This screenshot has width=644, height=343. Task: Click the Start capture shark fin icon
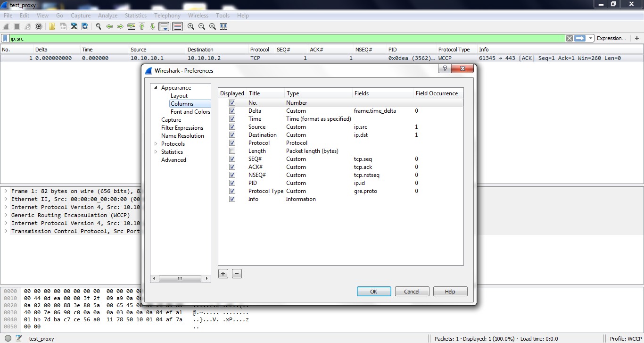[x=6, y=26]
